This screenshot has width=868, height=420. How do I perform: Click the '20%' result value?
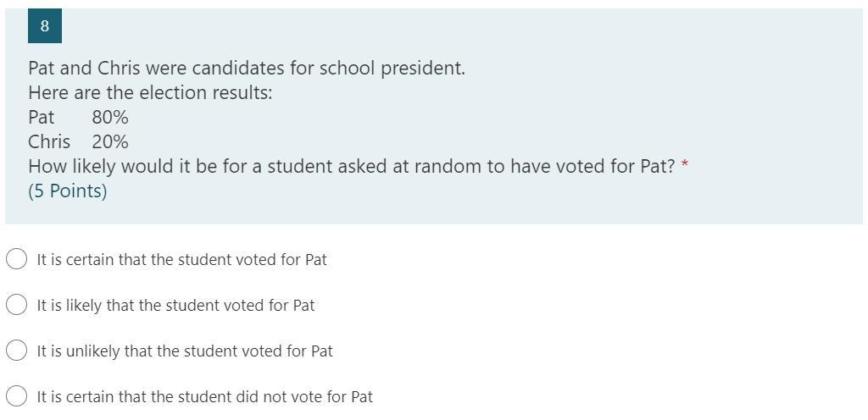click(110, 142)
